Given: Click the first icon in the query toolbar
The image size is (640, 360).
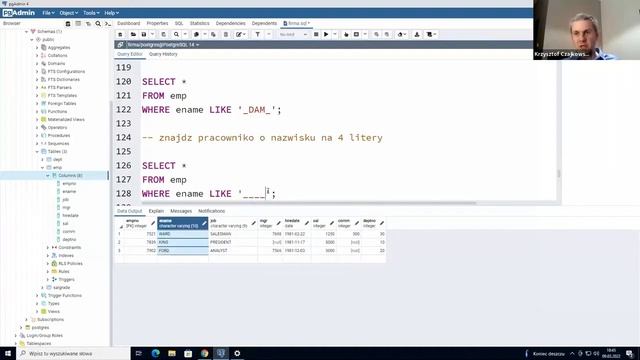Looking at the screenshot, I should (x=120, y=35).
